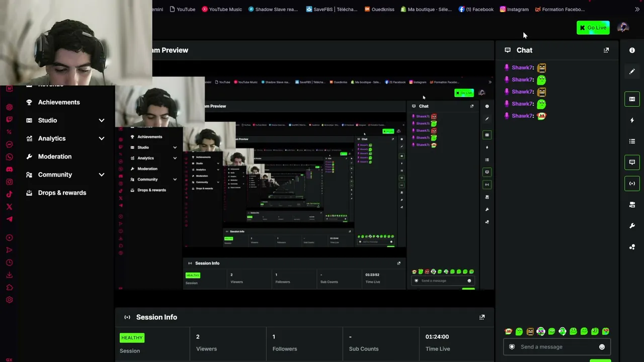Open the downloads icon in the browser sidebar
This screenshot has height=362, width=644.
click(9, 275)
